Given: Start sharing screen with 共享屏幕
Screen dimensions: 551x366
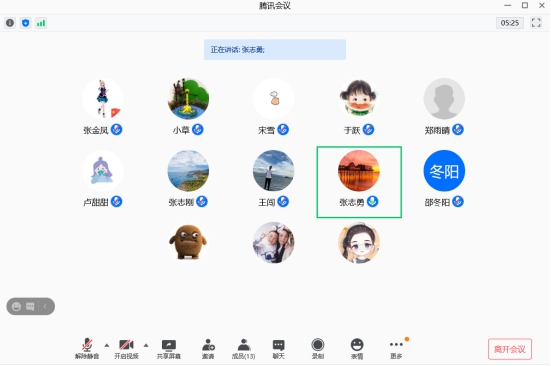Looking at the screenshot, I should [x=169, y=349].
